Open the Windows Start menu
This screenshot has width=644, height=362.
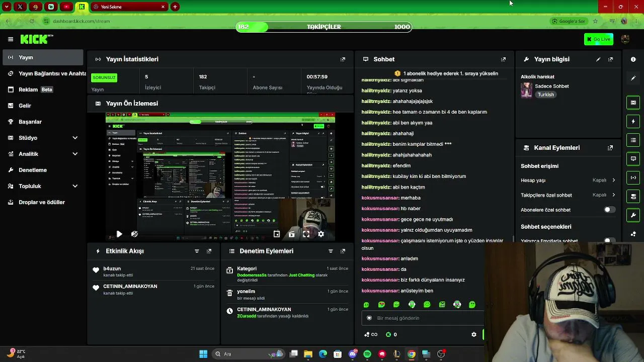(x=203, y=354)
